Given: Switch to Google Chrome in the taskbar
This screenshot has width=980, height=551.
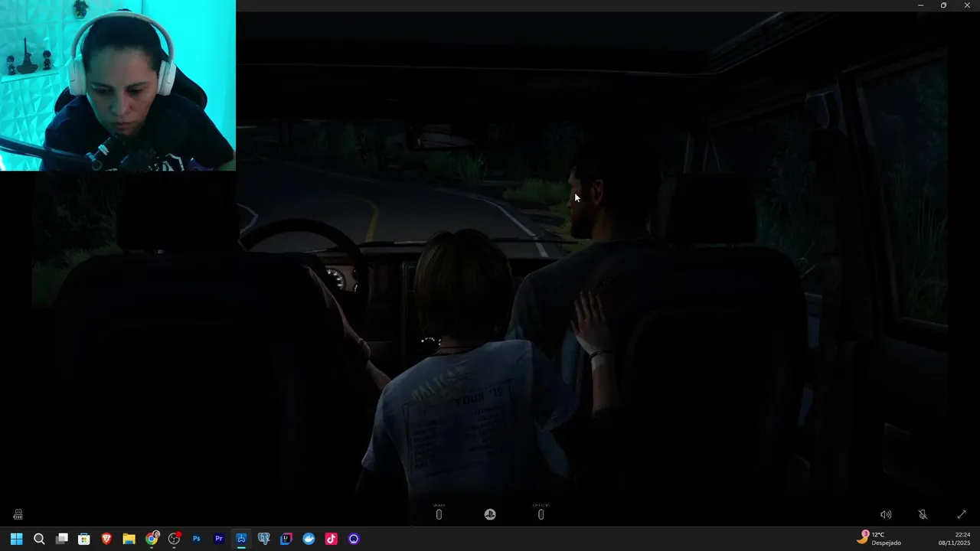Looking at the screenshot, I should [x=152, y=539].
